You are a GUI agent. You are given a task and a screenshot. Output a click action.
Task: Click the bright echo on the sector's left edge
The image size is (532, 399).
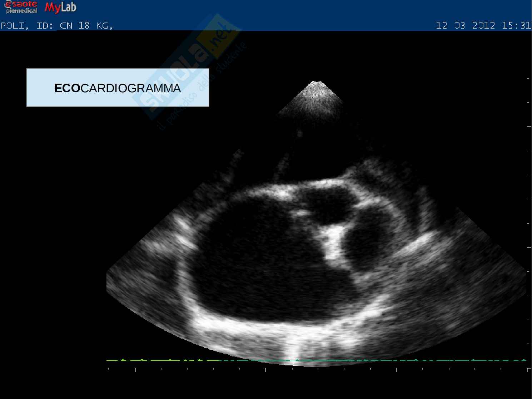pyautogui.click(x=183, y=225)
